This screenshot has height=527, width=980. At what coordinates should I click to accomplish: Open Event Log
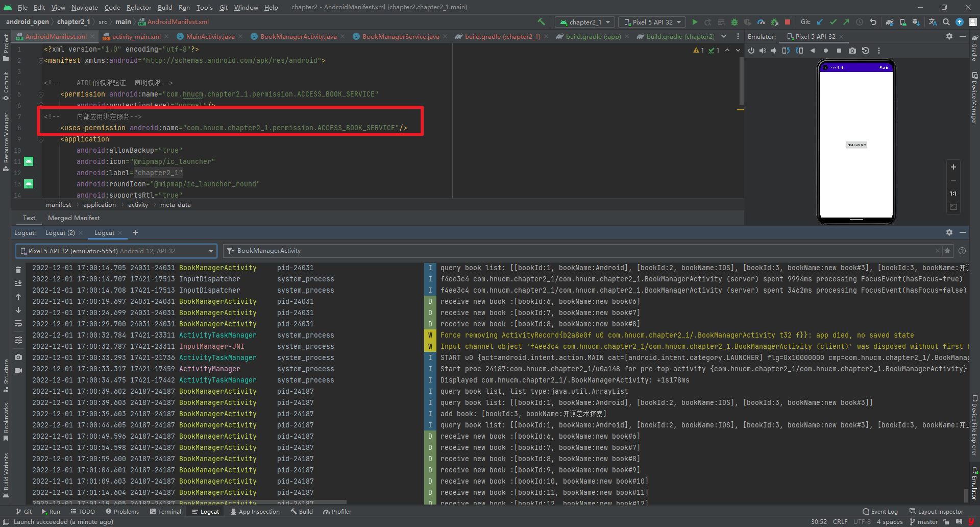[x=880, y=512]
